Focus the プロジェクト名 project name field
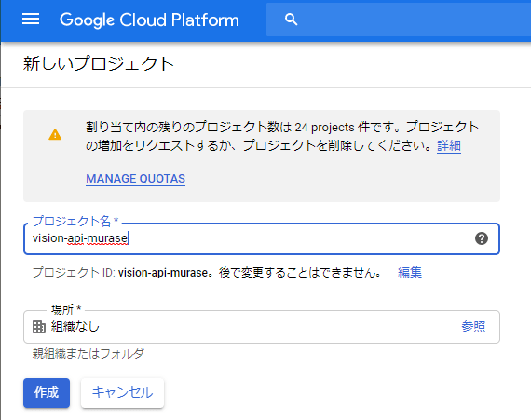 coord(262,238)
